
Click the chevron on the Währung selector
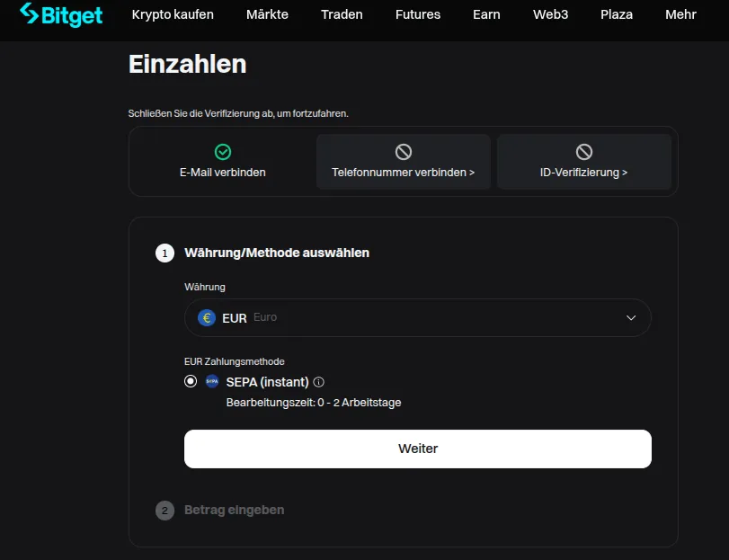[x=632, y=317]
